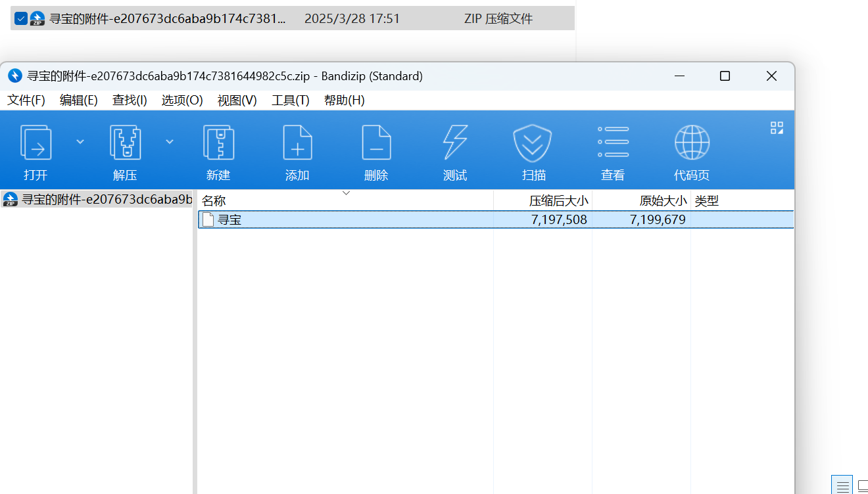Sort by the 名称 column header
This screenshot has width=868, height=494.
345,201
